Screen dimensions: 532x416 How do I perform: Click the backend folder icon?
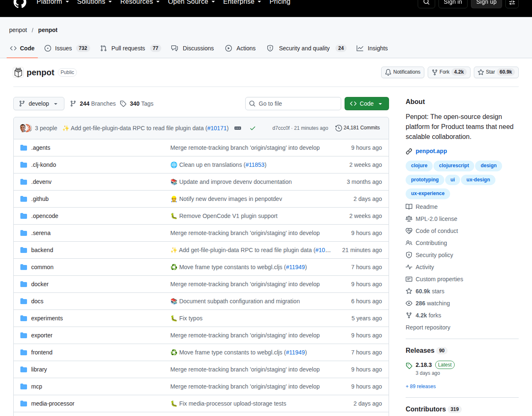tap(24, 250)
